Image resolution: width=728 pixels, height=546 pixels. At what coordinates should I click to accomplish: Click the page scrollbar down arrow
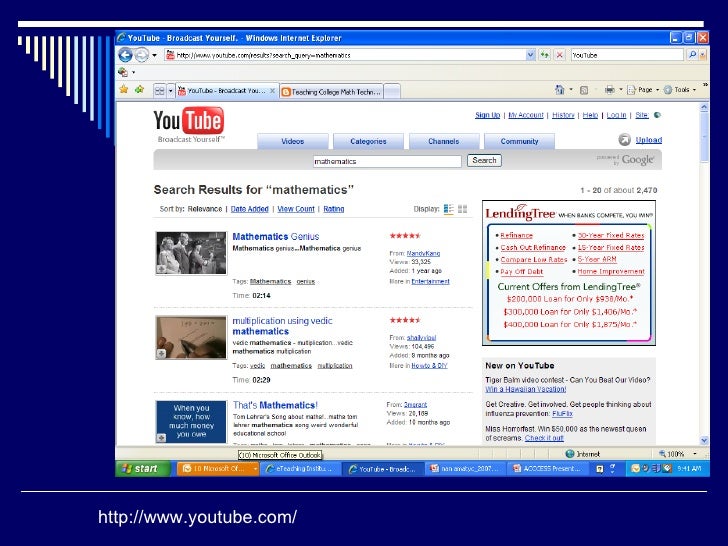point(704,440)
